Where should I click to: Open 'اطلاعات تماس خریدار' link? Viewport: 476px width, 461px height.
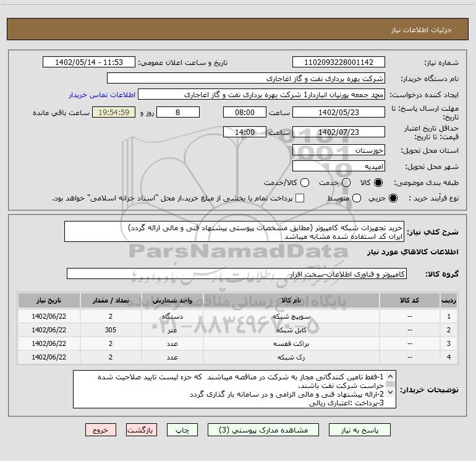pyautogui.click(x=102, y=95)
